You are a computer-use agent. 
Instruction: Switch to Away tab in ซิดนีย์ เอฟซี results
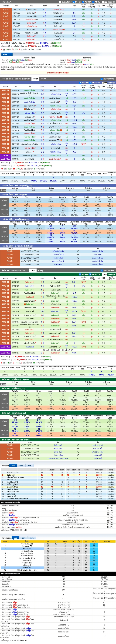[x=40, y=270]
